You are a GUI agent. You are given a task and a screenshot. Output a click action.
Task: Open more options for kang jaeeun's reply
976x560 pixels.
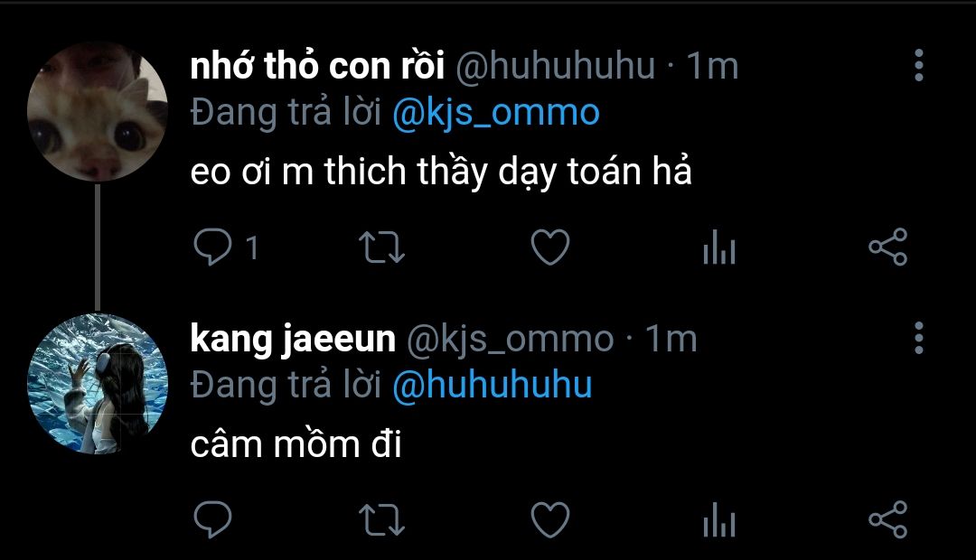pyautogui.click(x=918, y=338)
